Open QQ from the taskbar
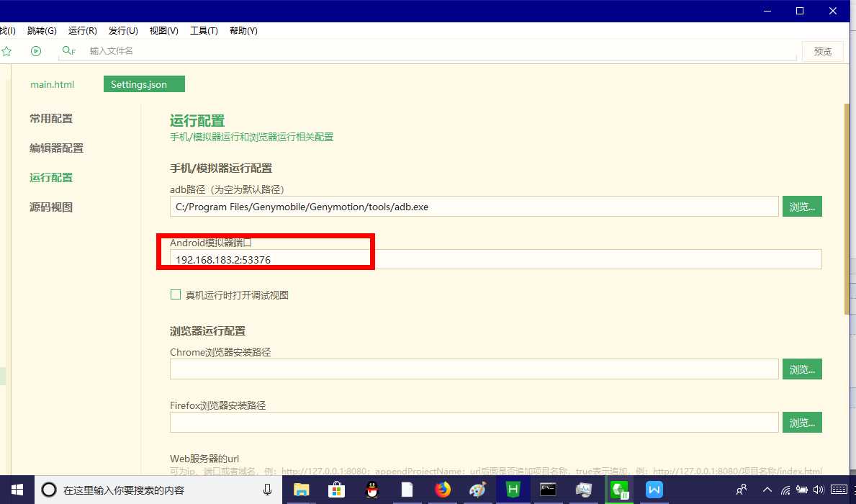856x504 pixels. pos(371,490)
